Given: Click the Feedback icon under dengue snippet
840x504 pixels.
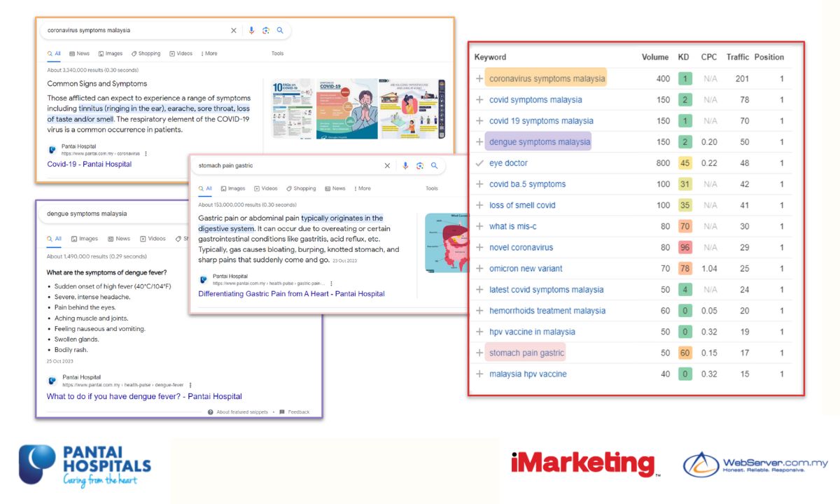Looking at the screenshot, I should click(x=282, y=412).
